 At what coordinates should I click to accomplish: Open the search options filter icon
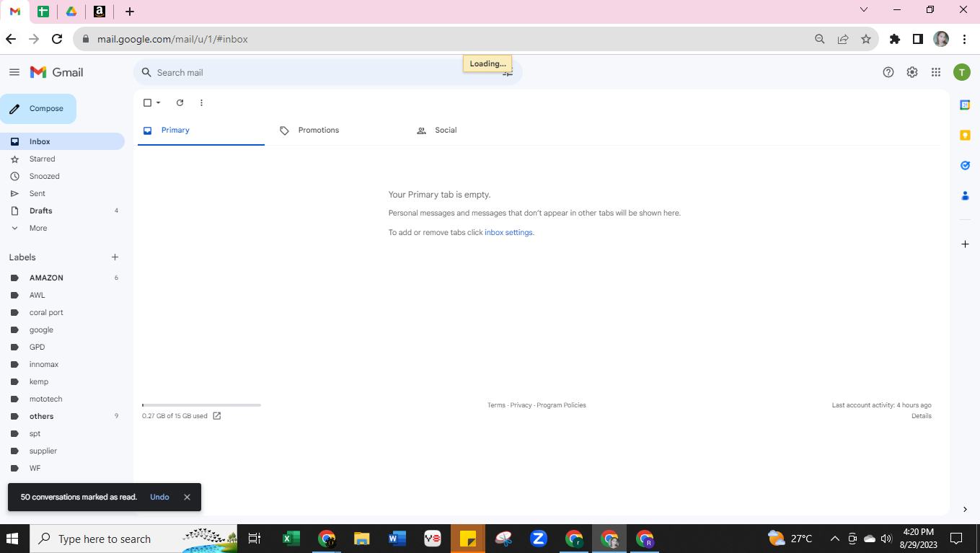tap(508, 73)
